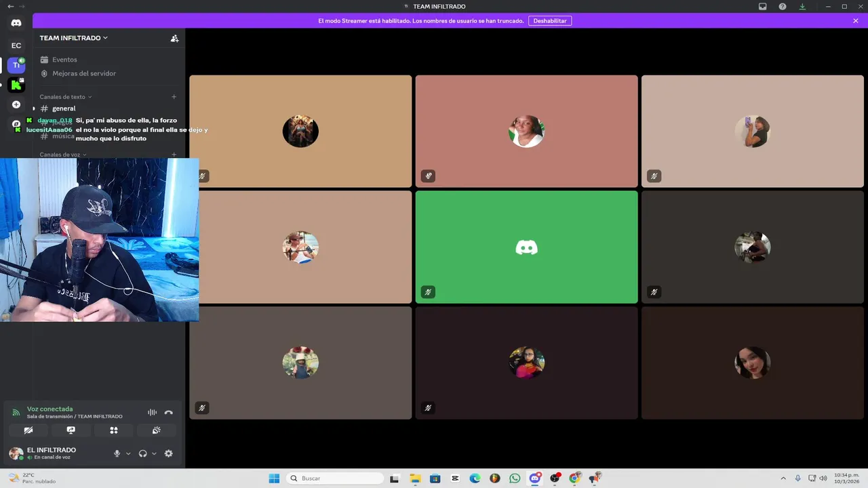Screen dimensions: 868x488
Task: Click Sala de transmisión / TEAM INFILTRADO link
Action: click(75, 417)
